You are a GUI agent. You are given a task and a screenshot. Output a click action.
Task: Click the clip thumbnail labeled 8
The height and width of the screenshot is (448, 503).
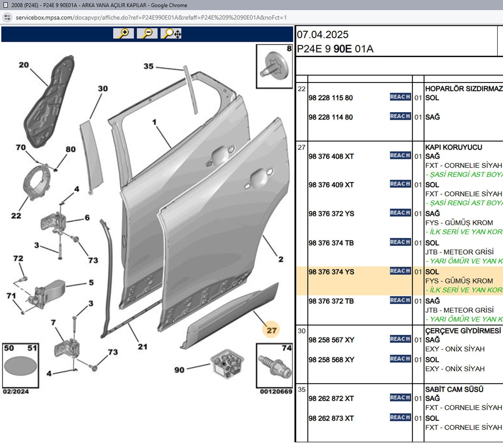(x=274, y=66)
